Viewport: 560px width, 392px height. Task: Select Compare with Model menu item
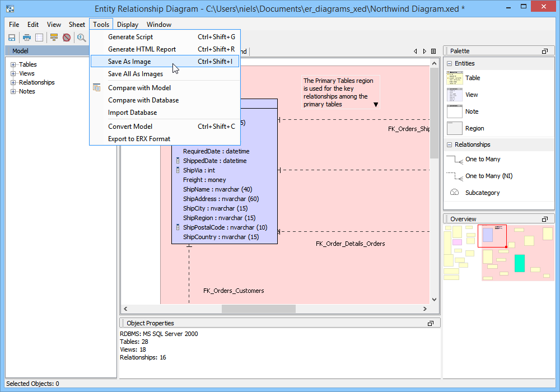click(139, 88)
